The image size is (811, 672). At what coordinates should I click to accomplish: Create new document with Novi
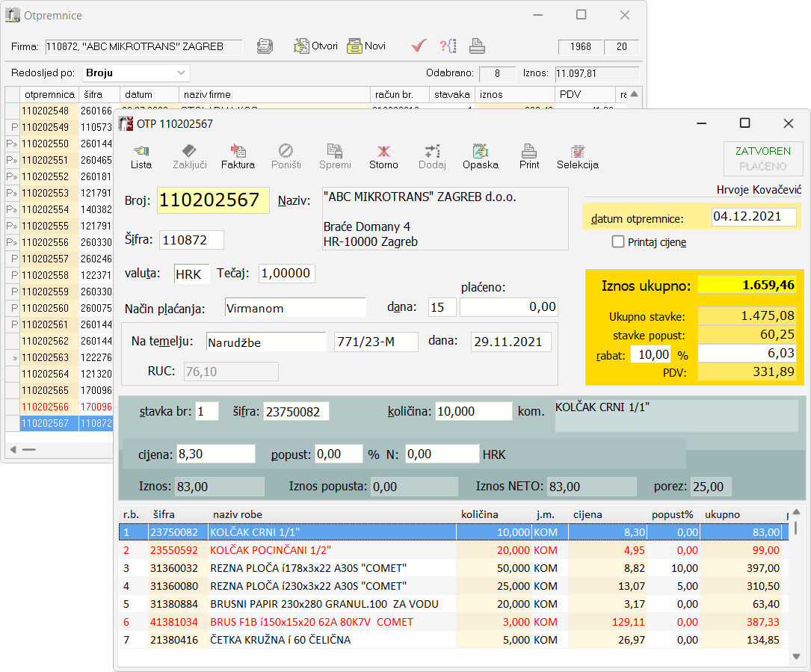click(366, 46)
